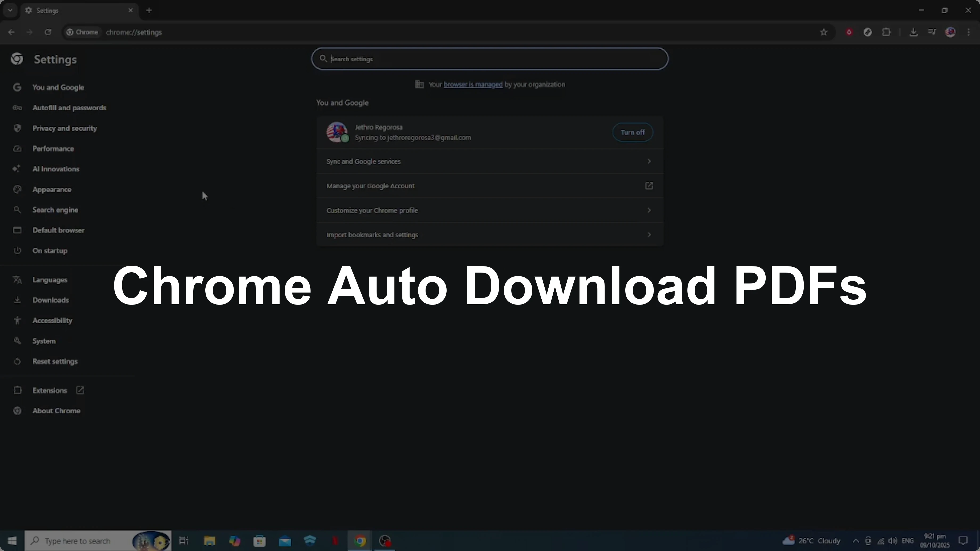
Task: Click the bookmark star icon
Action: tap(824, 32)
